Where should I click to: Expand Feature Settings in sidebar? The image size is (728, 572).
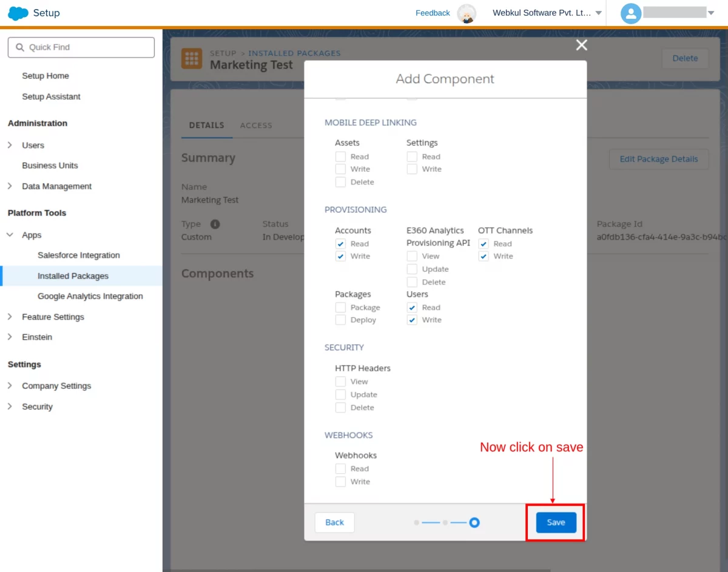click(x=10, y=317)
